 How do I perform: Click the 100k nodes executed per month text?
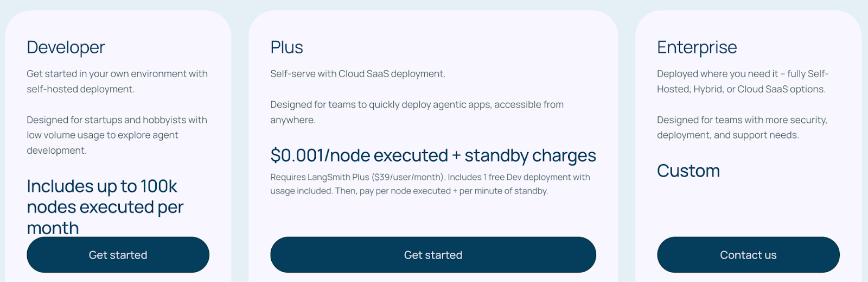click(x=105, y=207)
